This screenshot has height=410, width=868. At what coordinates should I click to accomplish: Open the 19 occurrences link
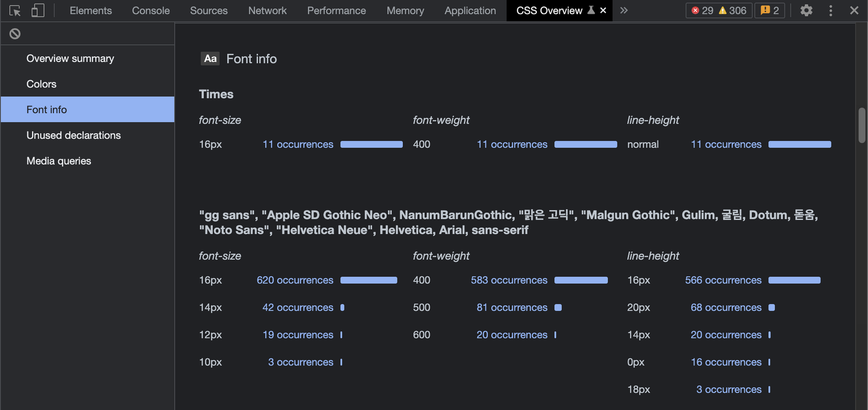pos(298,335)
